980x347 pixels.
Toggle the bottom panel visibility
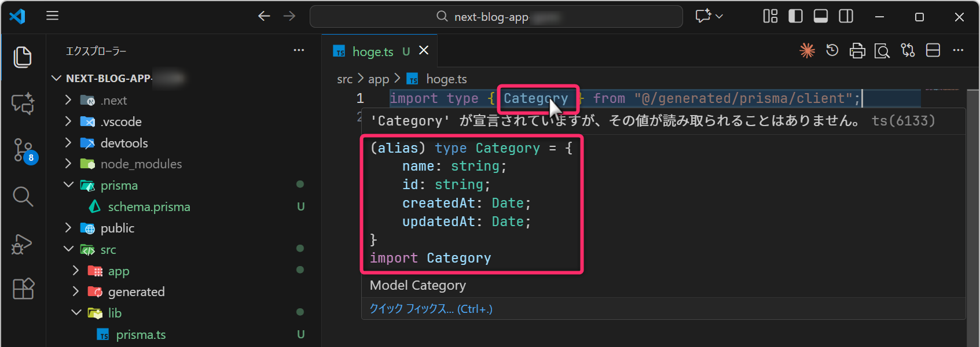(x=820, y=16)
